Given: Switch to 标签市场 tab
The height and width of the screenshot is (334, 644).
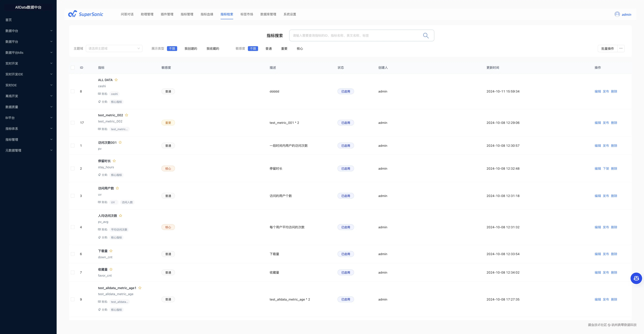Looking at the screenshot, I should pyautogui.click(x=247, y=14).
